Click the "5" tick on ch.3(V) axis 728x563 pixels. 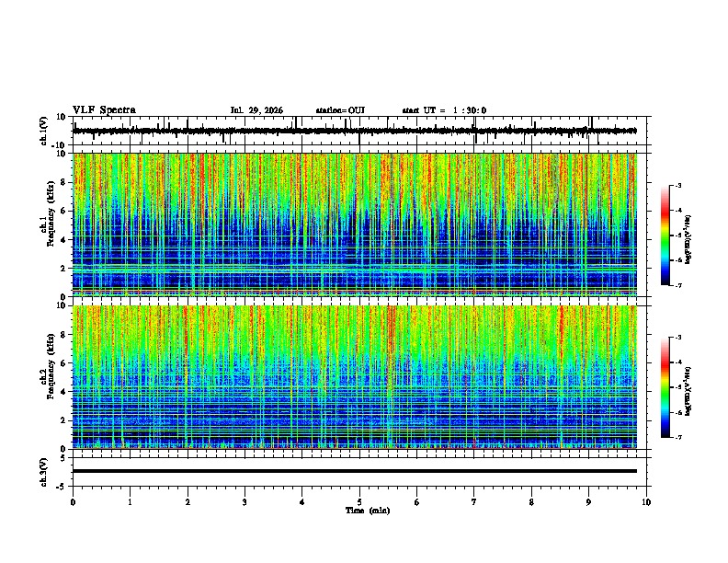63,458
